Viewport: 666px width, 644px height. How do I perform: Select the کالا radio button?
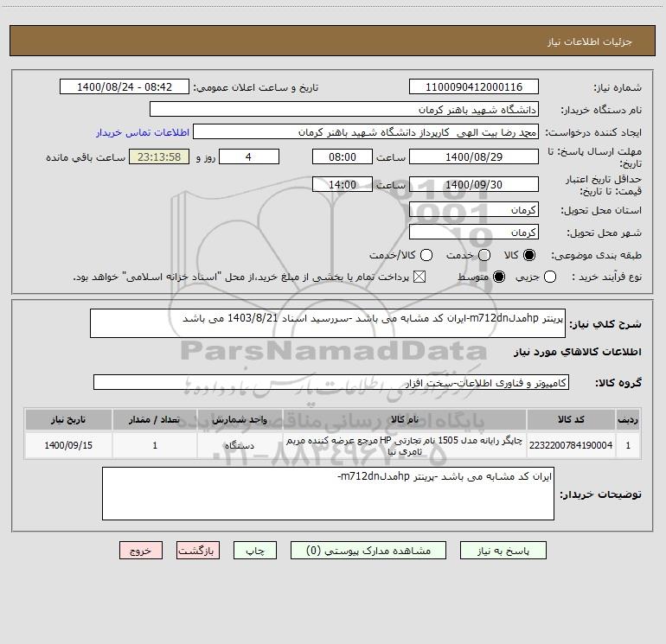click(529, 255)
